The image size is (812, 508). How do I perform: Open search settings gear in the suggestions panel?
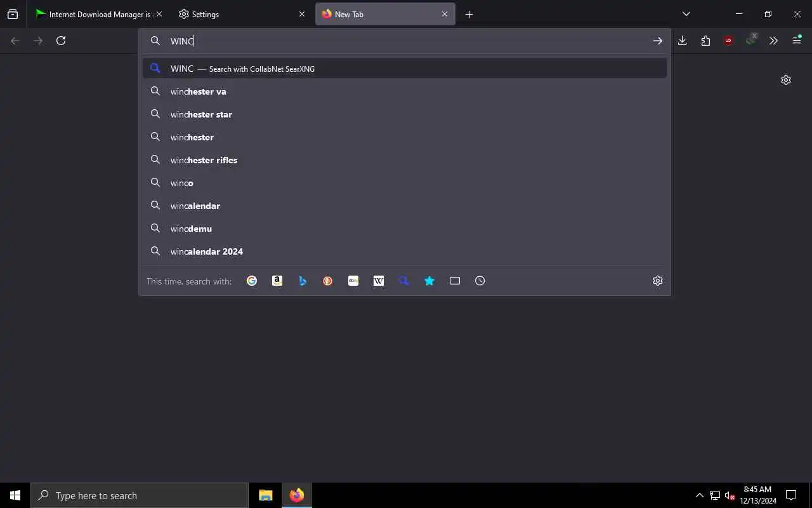pos(658,281)
